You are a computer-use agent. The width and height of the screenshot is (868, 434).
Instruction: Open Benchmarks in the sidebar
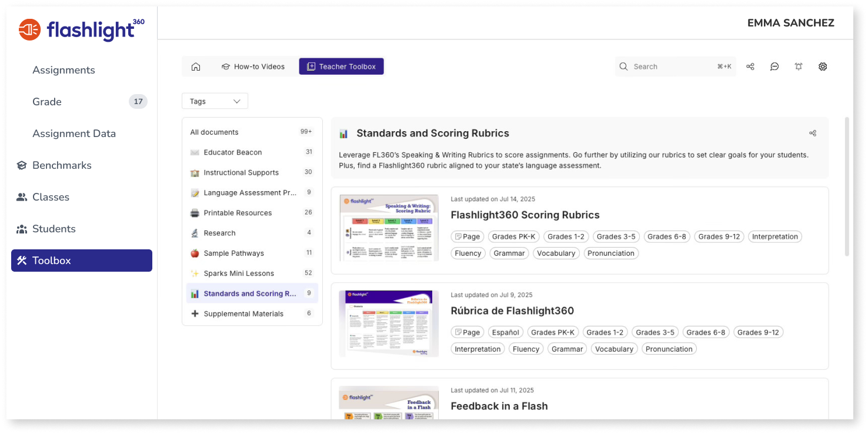pyautogui.click(x=62, y=165)
